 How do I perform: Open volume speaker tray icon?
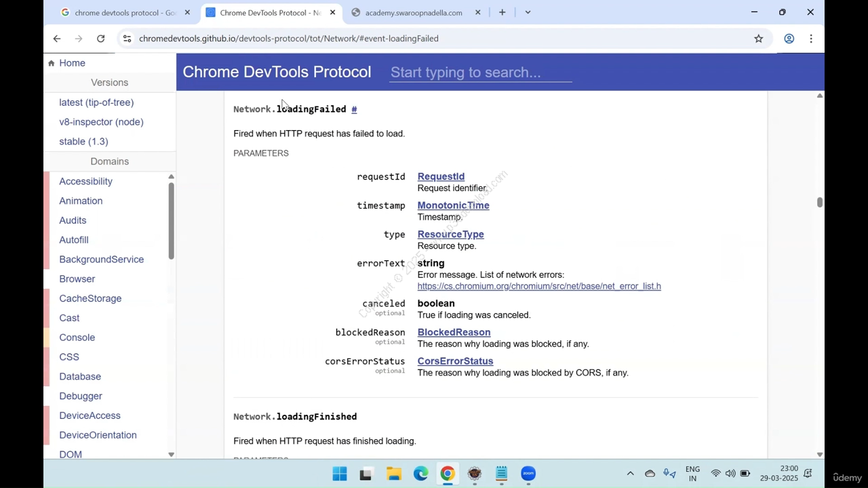730,474
